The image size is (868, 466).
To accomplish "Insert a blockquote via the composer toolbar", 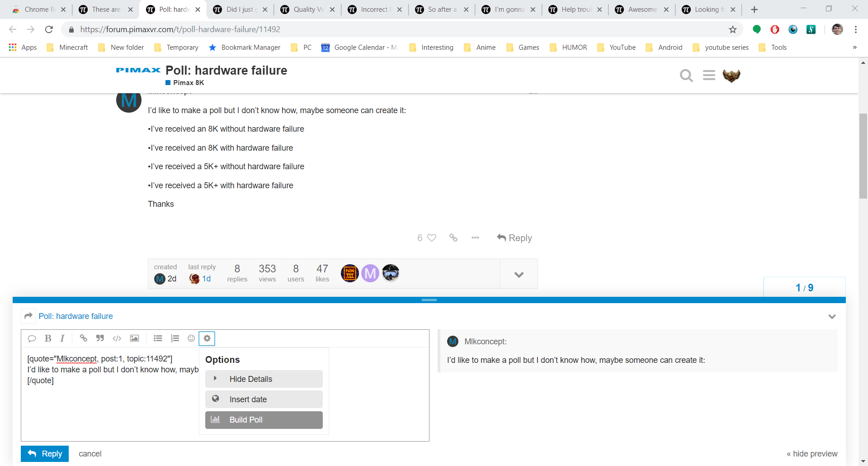I will point(100,338).
